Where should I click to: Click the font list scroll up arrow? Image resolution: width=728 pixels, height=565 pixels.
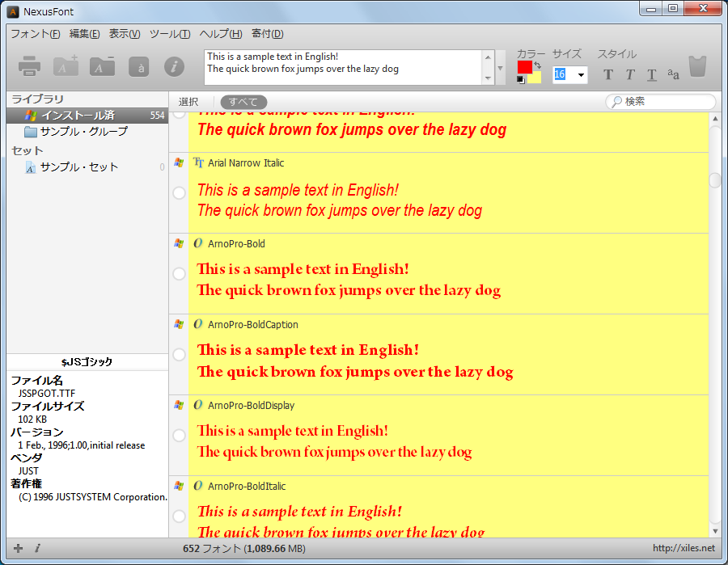(x=715, y=118)
